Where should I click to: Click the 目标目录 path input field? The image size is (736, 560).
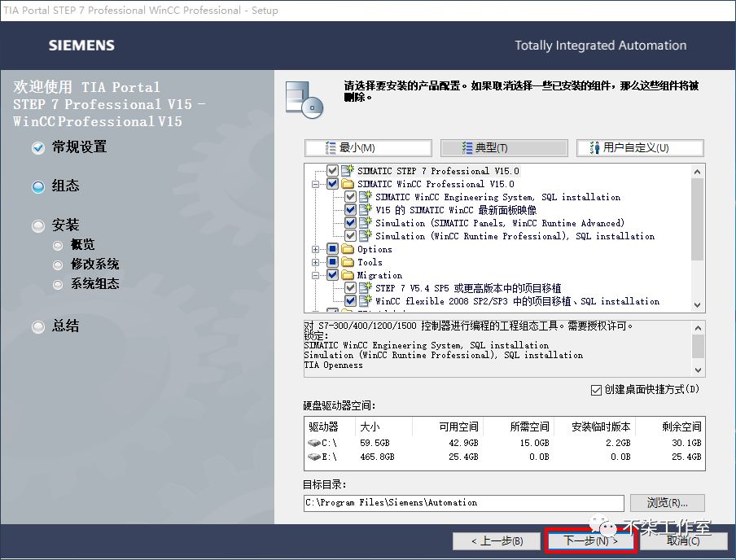(464, 503)
